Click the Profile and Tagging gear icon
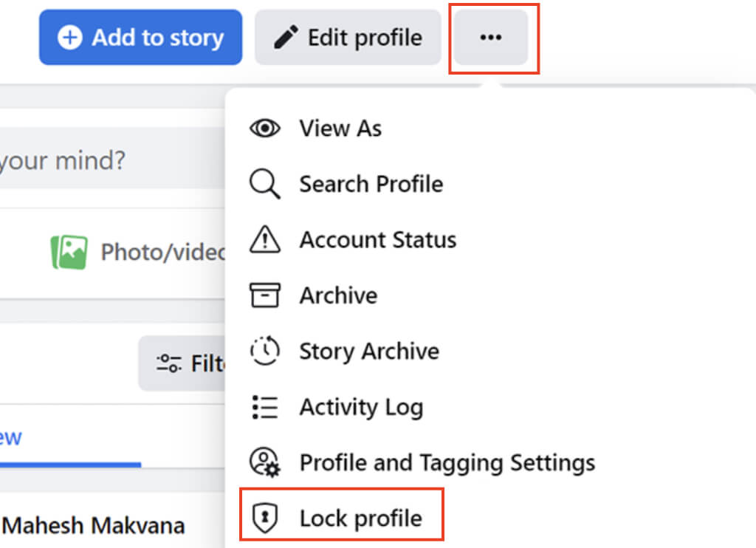This screenshot has height=548, width=756. pyautogui.click(x=264, y=463)
